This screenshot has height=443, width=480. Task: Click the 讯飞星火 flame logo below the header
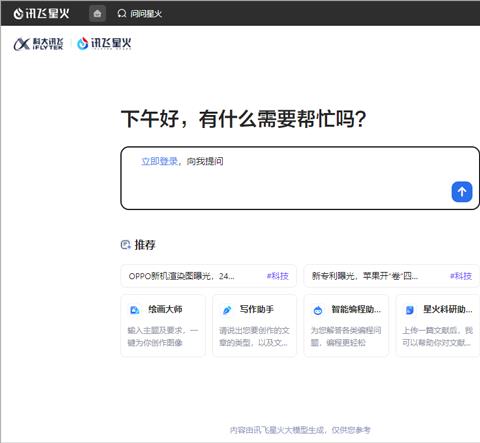[x=104, y=43]
